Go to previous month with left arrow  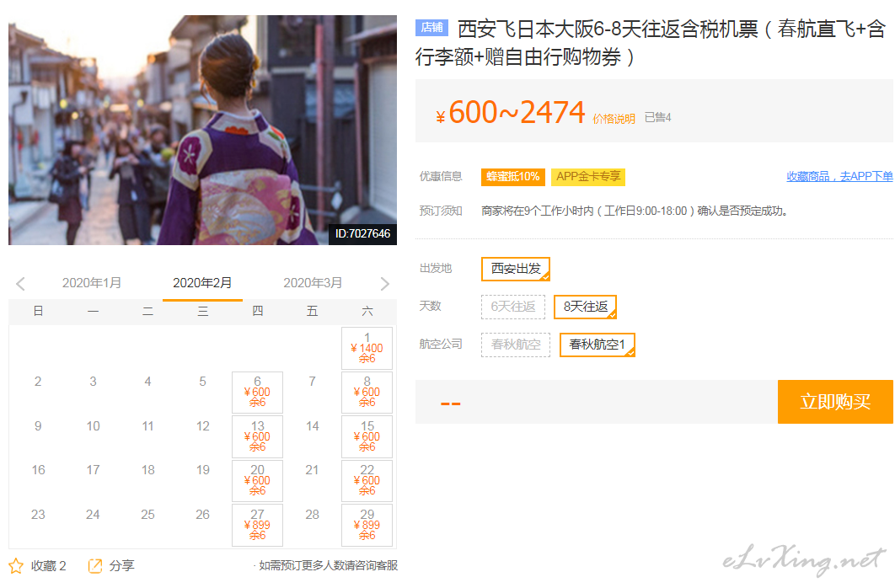(x=21, y=283)
